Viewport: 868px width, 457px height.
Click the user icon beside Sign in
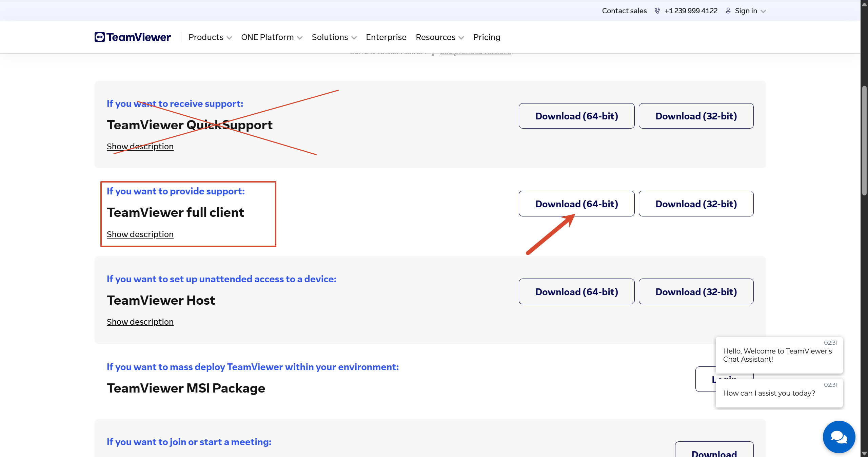click(728, 11)
